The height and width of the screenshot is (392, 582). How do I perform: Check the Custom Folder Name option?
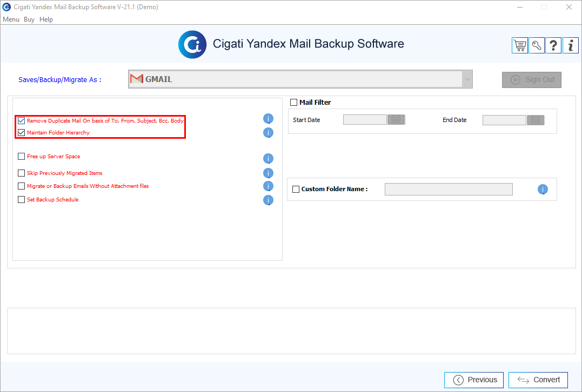tap(296, 189)
